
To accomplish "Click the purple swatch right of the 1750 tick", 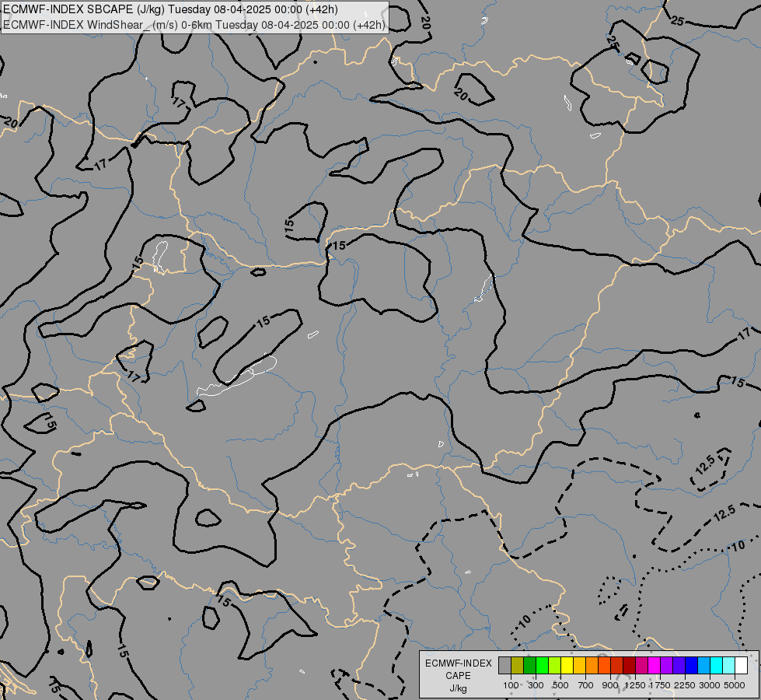I will pyautogui.click(x=666, y=665).
